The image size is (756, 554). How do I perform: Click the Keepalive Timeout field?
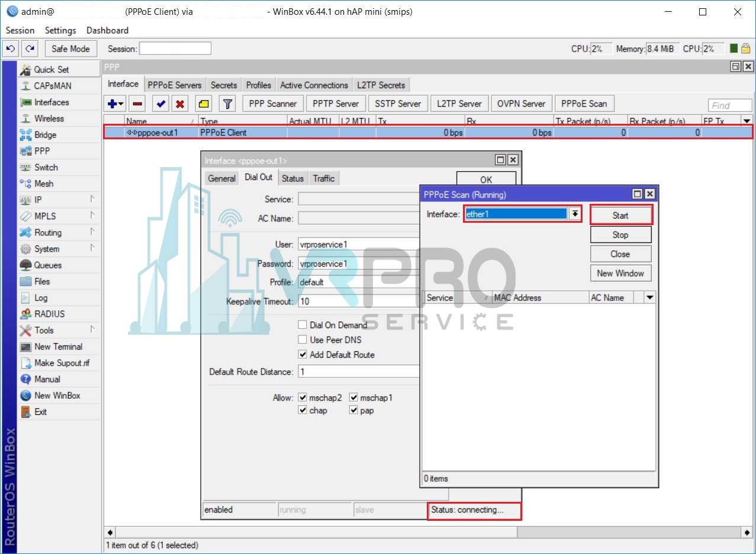click(x=359, y=302)
